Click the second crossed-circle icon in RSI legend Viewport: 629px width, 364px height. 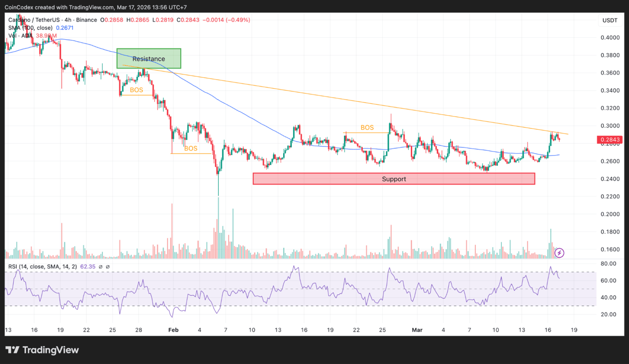pos(108,267)
